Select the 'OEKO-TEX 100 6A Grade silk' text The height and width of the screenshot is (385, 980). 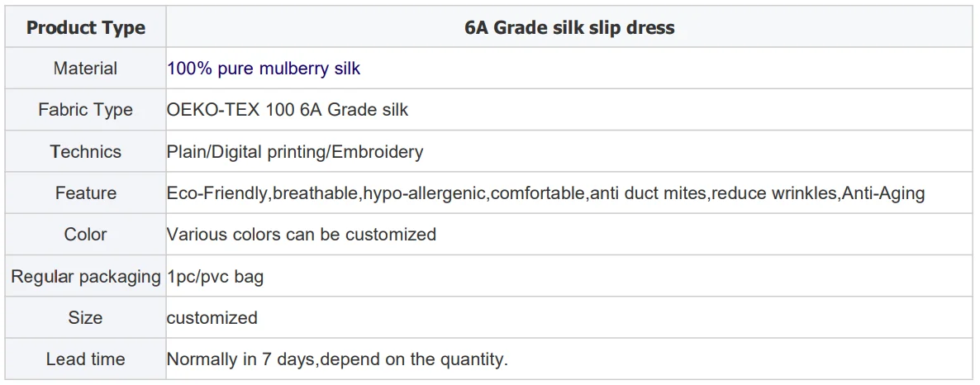[x=288, y=110]
